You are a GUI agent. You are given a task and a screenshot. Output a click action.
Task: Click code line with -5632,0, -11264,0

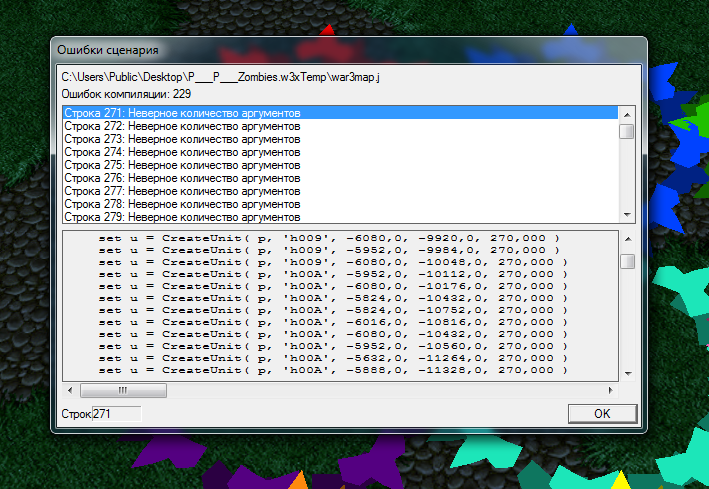(x=333, y=358)
